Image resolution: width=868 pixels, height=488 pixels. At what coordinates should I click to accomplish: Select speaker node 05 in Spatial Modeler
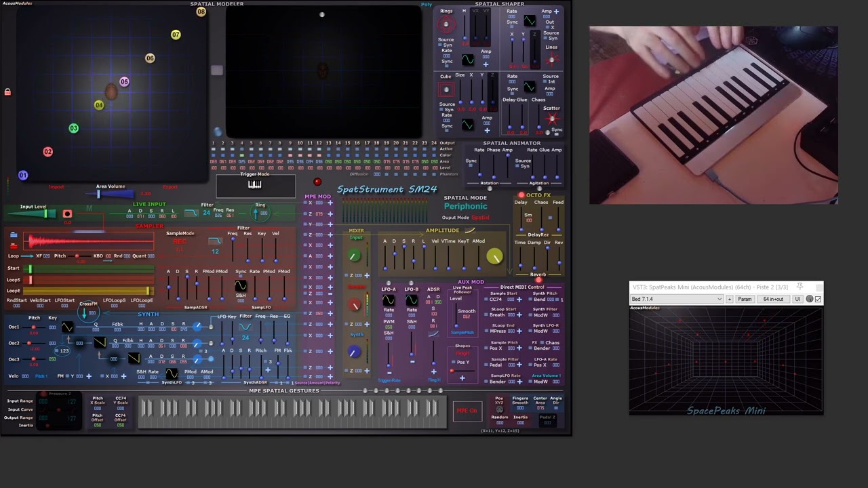pos(124,82)
